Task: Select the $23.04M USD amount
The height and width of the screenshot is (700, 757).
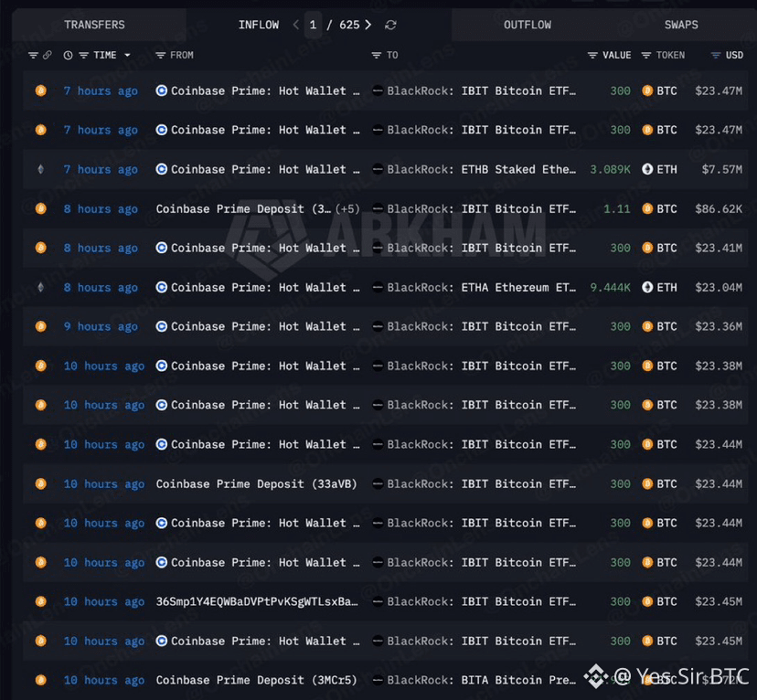Action: point(719,288)
